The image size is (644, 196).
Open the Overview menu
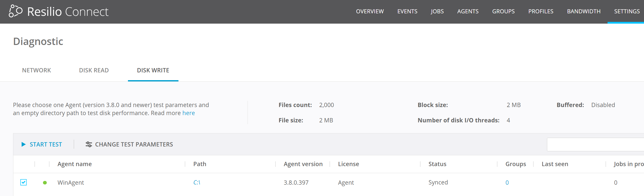pos(370,12)
